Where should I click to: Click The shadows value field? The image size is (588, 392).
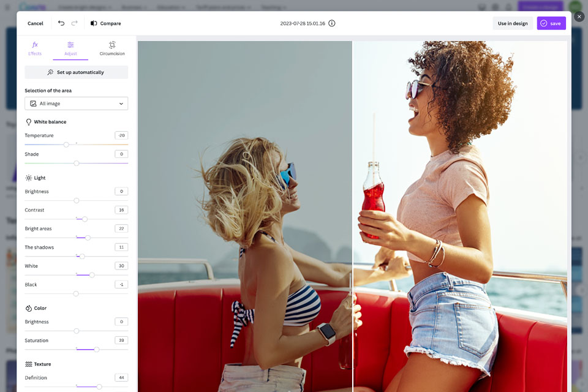pos(121,247)
